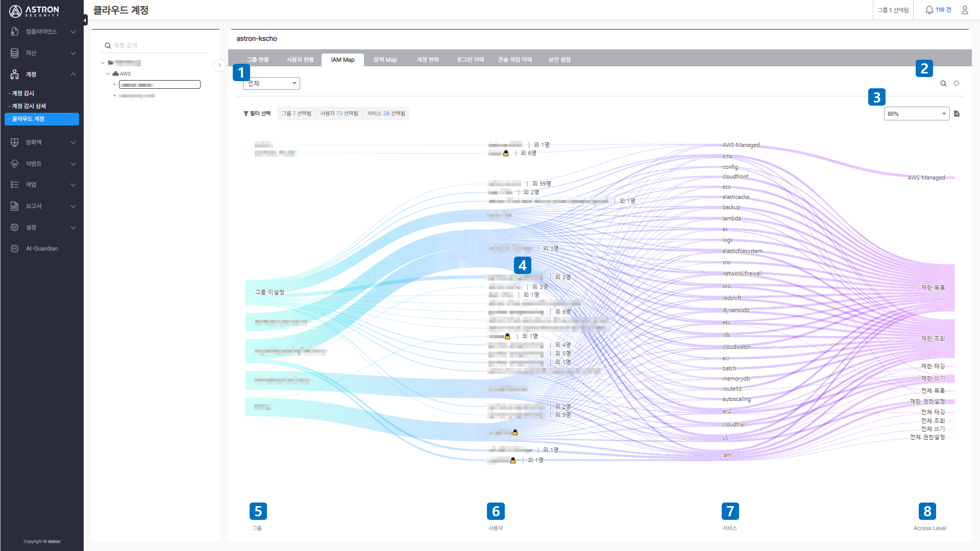Click the 제한 조회 access level node
Image resolution: width=980 pixels, height=551 pixels.
click(933, 339)
